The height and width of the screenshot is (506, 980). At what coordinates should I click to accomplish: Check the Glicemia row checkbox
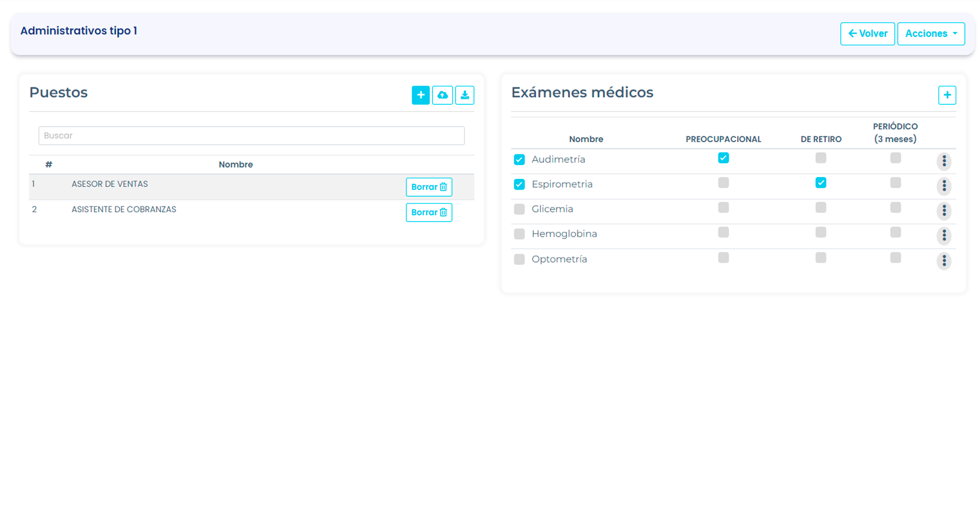click(519, 209)
